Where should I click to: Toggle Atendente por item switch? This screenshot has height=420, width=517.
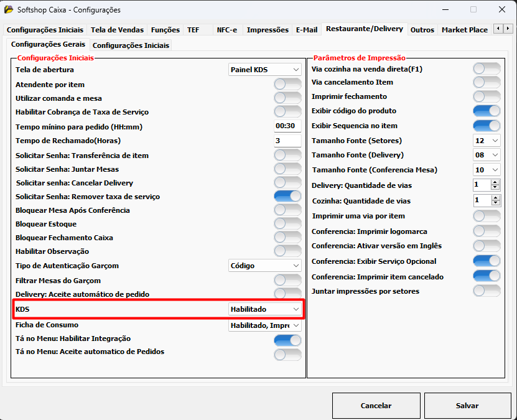(287, 84)
